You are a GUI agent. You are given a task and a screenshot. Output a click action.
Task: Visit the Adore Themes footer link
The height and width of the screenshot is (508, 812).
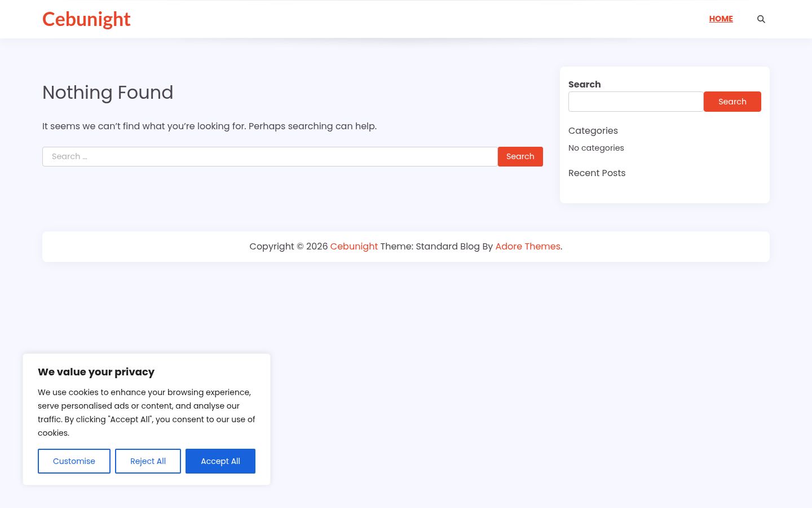tap(528, 246)
